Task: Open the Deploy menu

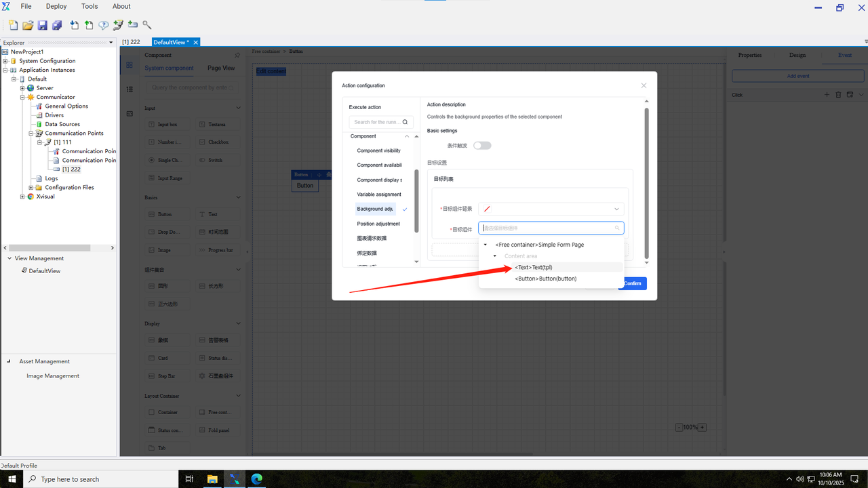Action: pyautogui.click(x=56, y=6)
